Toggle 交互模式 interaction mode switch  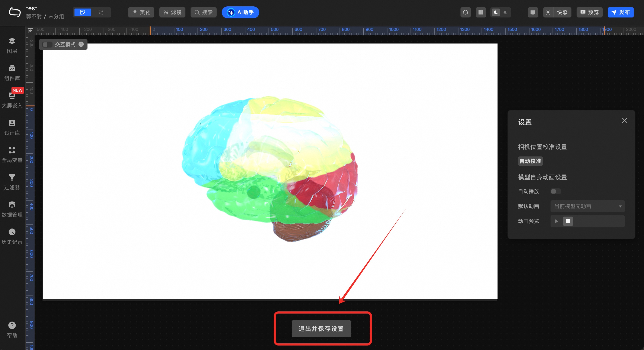[x=47, y=44]
